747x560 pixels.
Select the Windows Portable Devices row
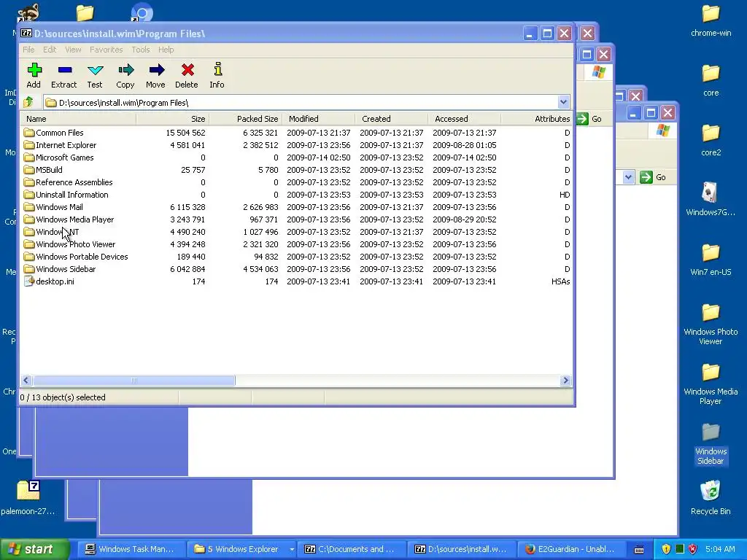(x=296, y=256)
